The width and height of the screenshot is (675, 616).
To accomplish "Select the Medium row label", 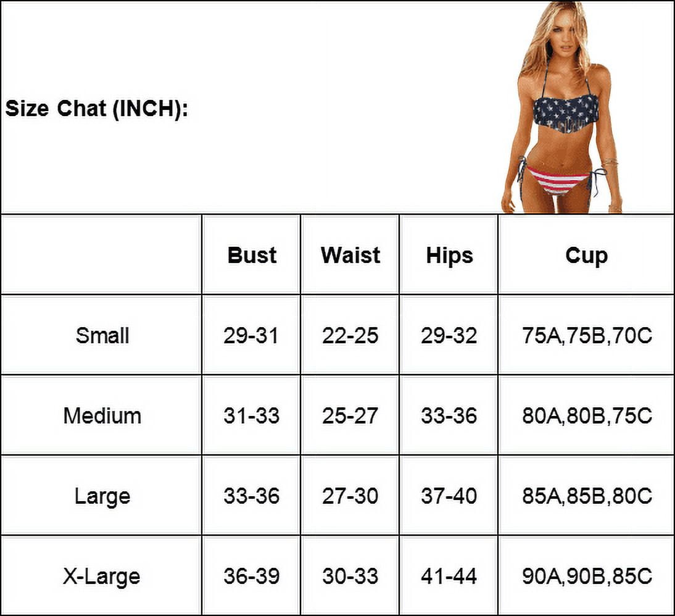I will coord(102,415).
